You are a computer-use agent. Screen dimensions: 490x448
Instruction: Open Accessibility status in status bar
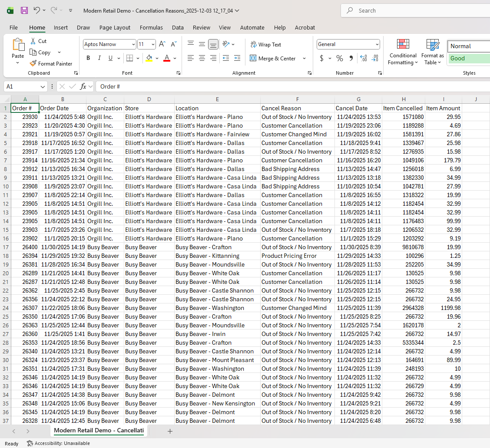pos(59,443)
